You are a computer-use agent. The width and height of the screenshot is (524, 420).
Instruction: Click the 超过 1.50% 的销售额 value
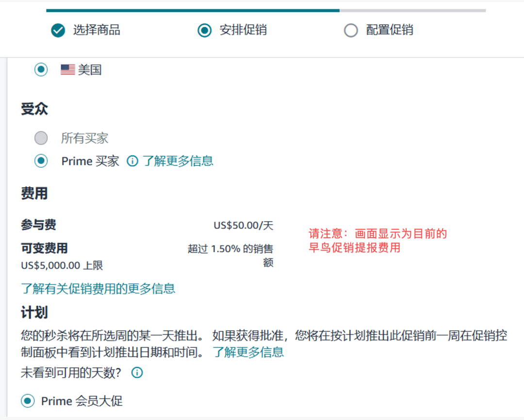coord(230,256)
